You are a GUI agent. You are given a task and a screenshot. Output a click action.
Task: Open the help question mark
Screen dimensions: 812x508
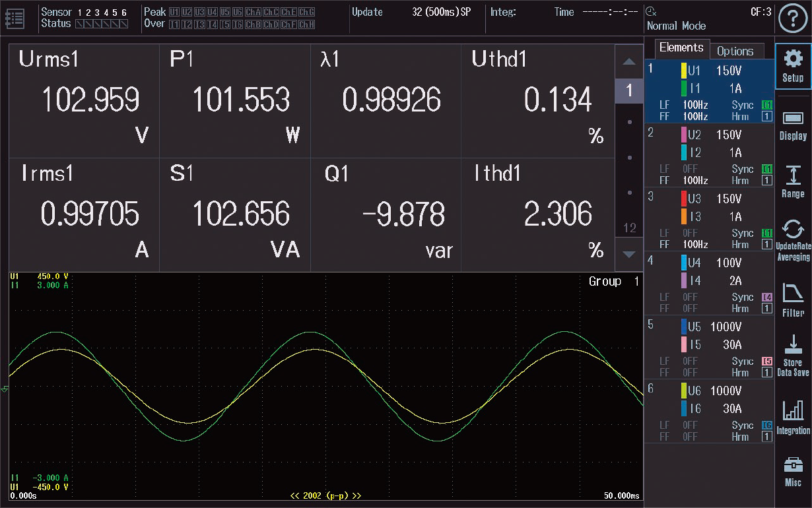(792, 18)
